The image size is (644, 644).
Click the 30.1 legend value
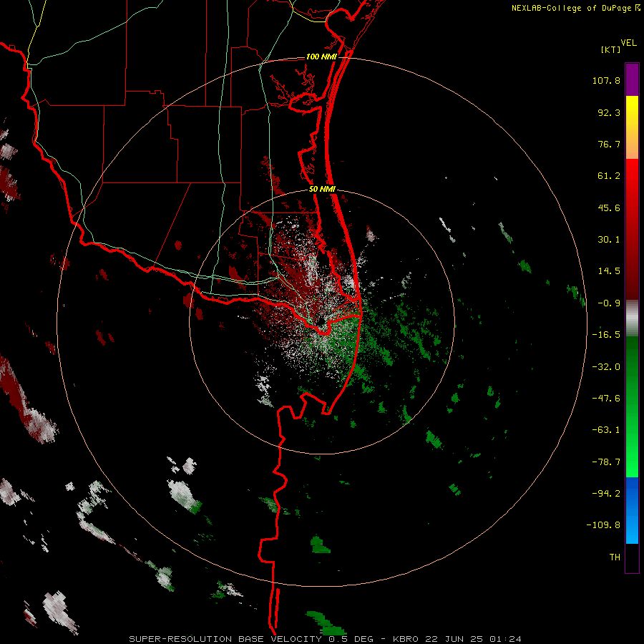pos(609,240)
